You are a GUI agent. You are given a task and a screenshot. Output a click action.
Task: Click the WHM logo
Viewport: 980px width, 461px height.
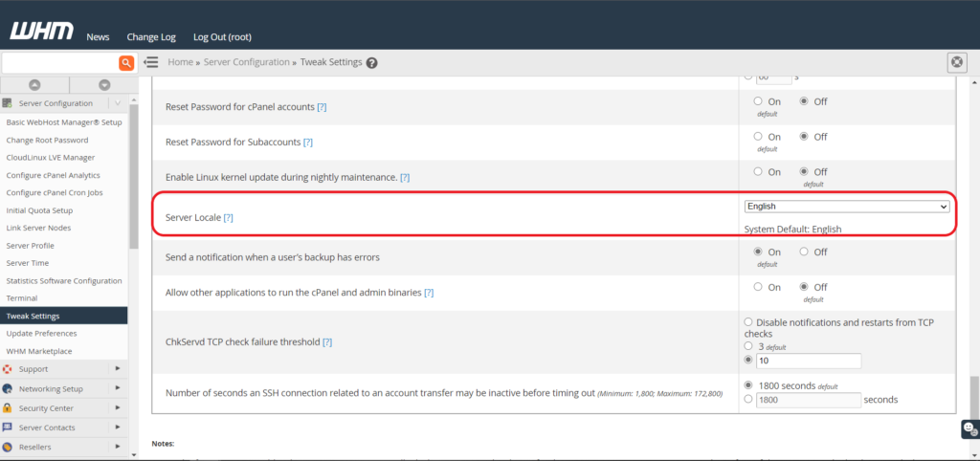[x=41, y=33]
